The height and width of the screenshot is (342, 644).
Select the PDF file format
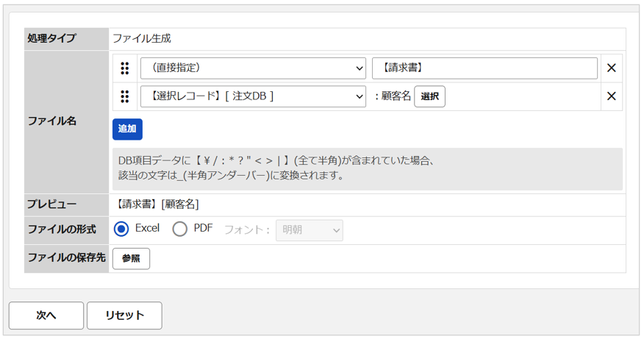point(180,229)
